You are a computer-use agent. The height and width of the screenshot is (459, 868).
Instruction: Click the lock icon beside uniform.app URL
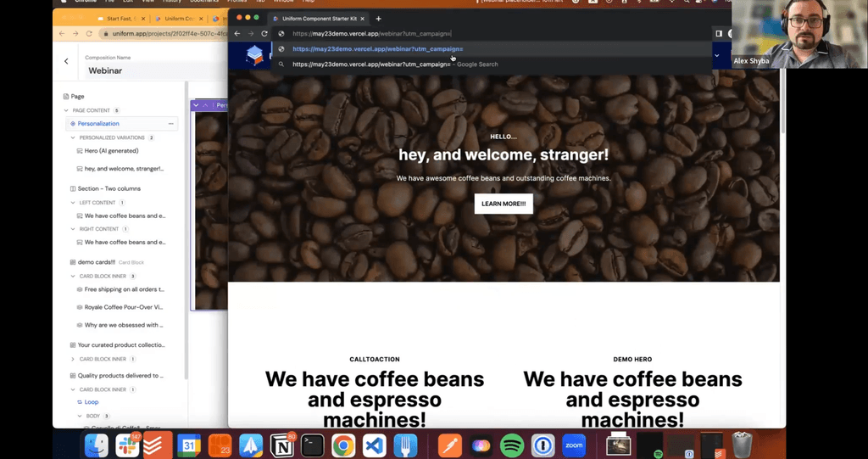click(106, 34)
